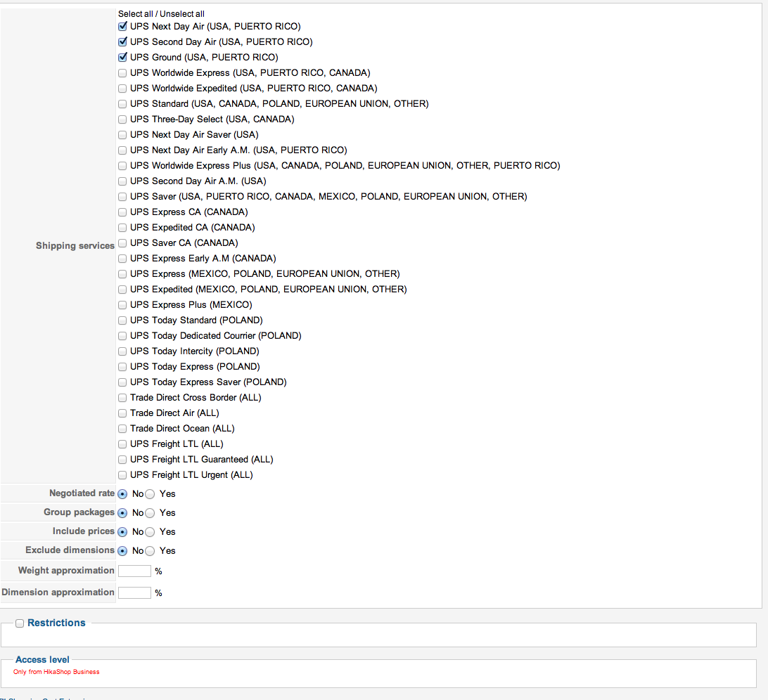Set Negotiated rate to Yes
768x700 pixels.
tap(150, 494)
